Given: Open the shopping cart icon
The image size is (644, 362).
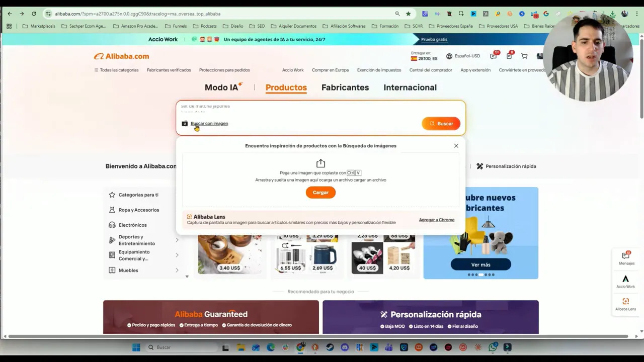Looking at the screenshot, I should [524, 56].
